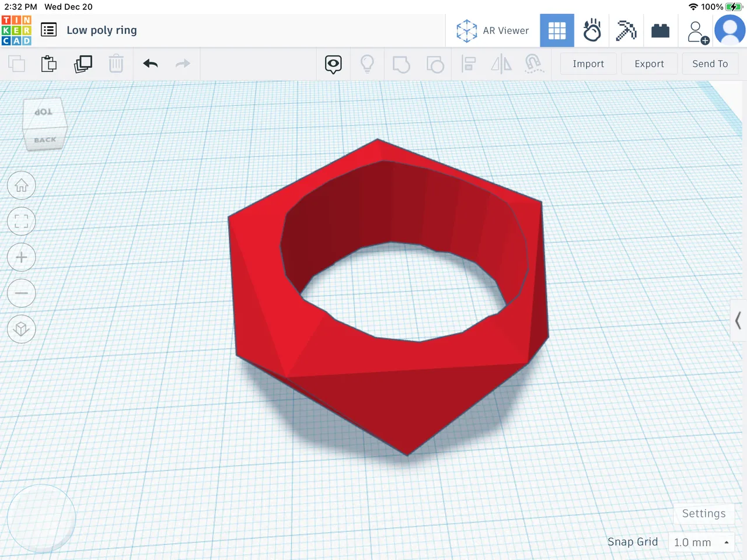747x560 pixels.
Task: Open the Settings panel
Action: 703,513
